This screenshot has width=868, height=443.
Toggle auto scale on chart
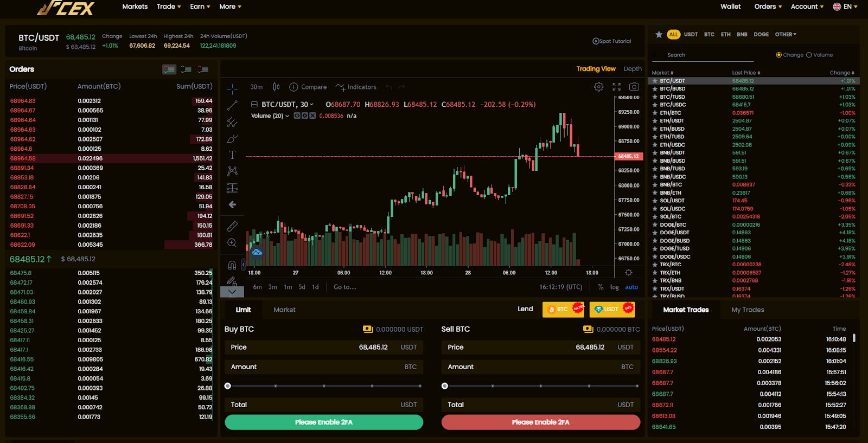(631, 287)
